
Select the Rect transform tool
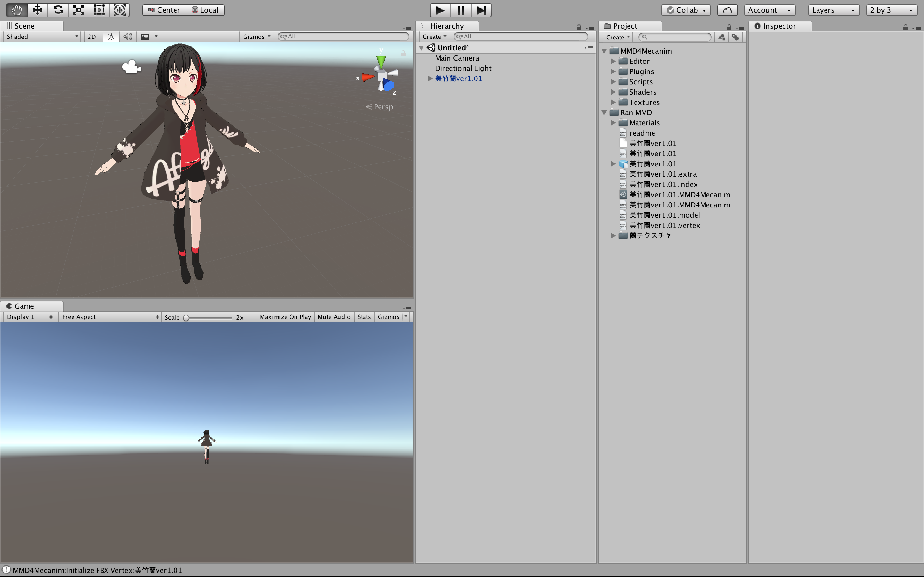coord(99,10)
